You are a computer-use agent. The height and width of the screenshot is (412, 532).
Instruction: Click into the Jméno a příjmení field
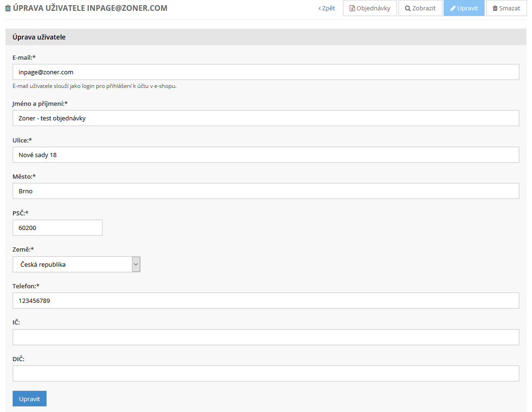(x=266, y=118)
